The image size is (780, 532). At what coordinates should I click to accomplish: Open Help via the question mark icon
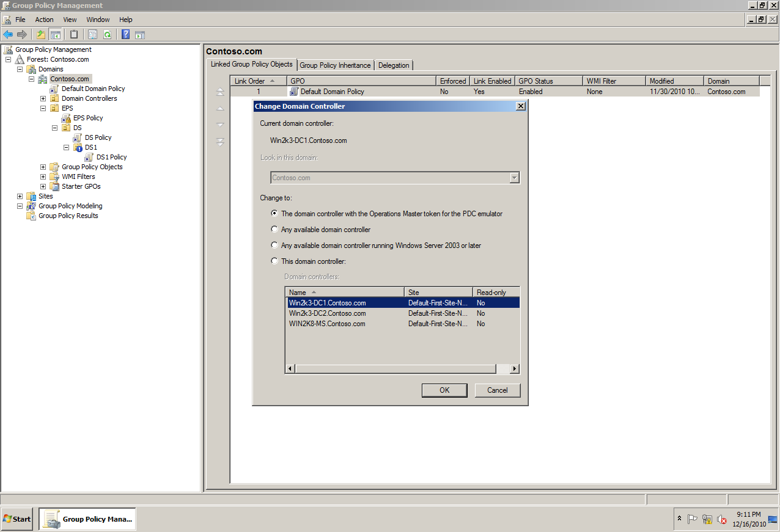[125, 34]
